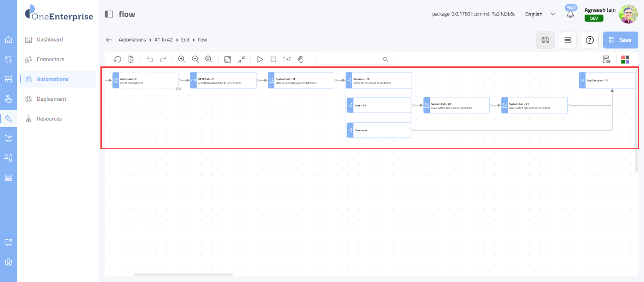This screenshot has width=644, height=282.
Task: Select the hand pan tool
Action: (x=300, y=59)
